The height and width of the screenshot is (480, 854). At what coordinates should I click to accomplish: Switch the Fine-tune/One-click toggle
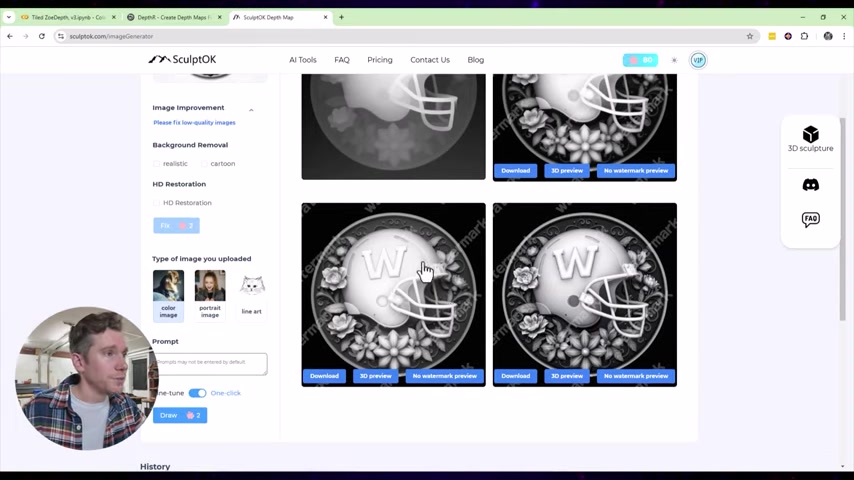coord(197,393)
